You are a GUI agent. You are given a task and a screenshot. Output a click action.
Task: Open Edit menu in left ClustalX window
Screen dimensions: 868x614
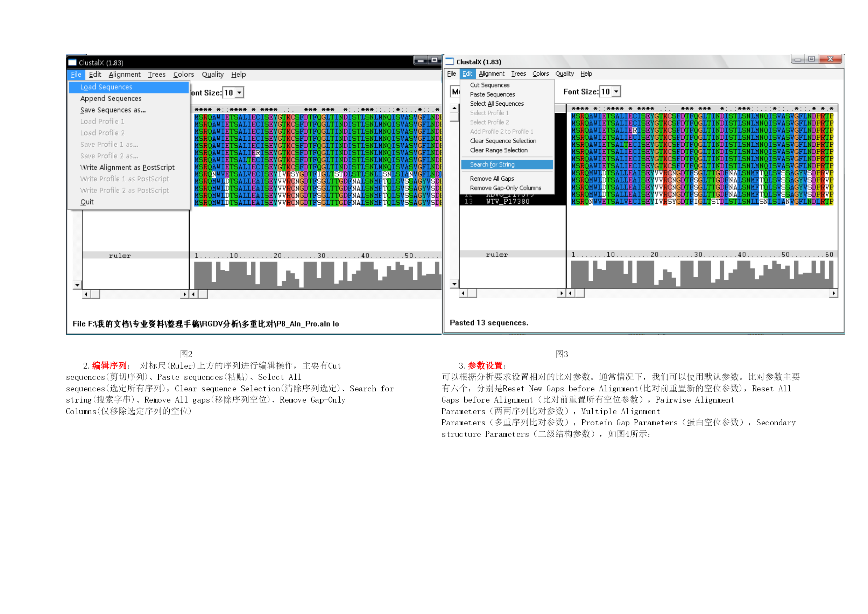[95, 75]
